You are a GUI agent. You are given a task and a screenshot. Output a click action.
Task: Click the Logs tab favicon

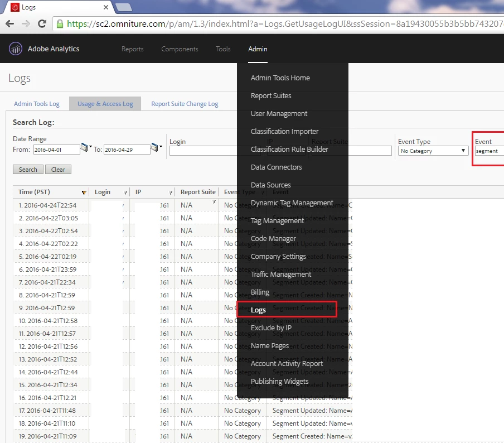[15, 7]
